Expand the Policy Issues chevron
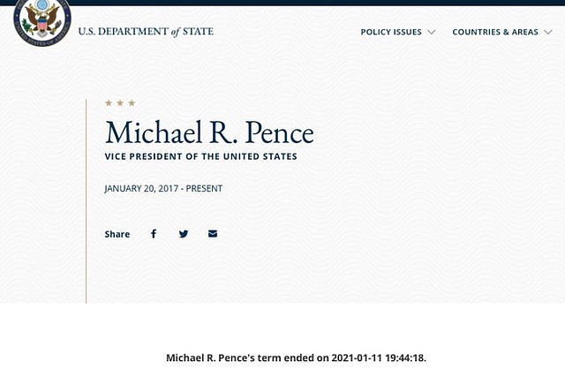 point(432,33)
